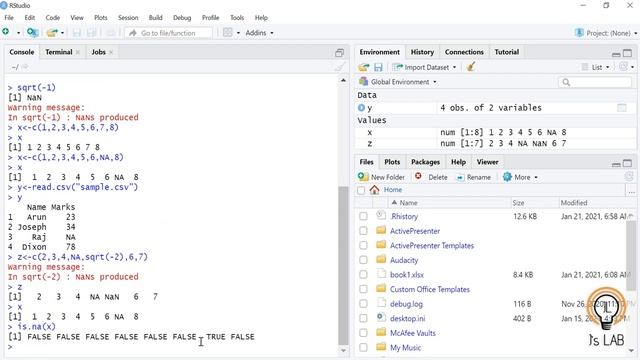Click the New Folder button

click(381, 177)
